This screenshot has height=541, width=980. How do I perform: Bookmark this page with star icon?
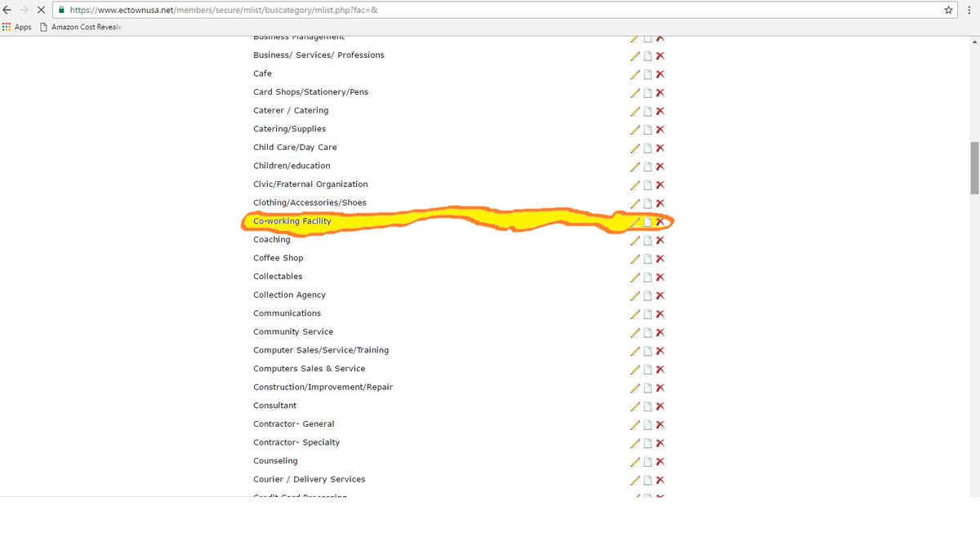pos(948,11)
